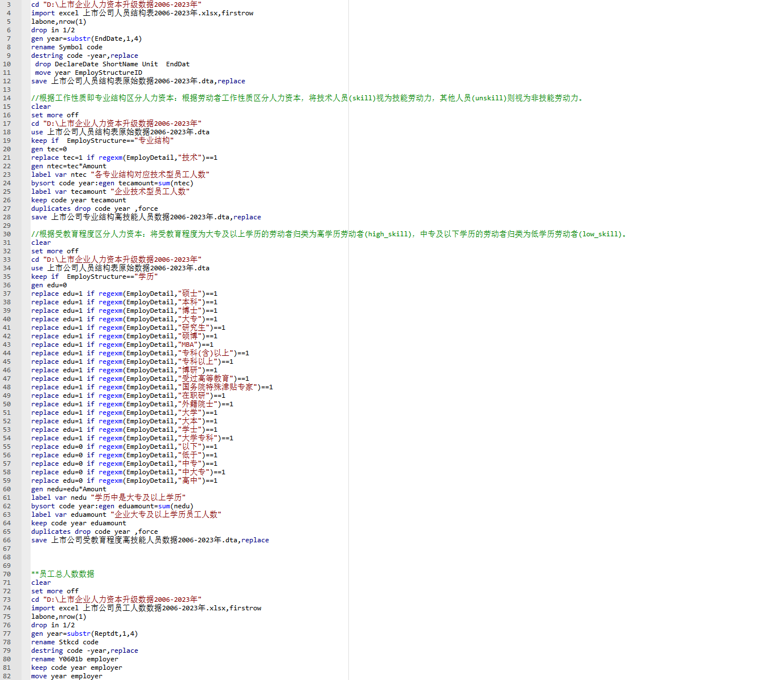Click the replace edu=0 line matching "以下"
The height and width of the screenshot is (680, 784).
(x=124, y=447)
